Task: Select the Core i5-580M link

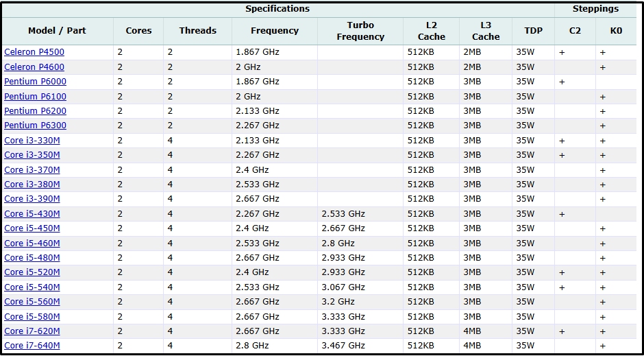Action: point(32,317)
